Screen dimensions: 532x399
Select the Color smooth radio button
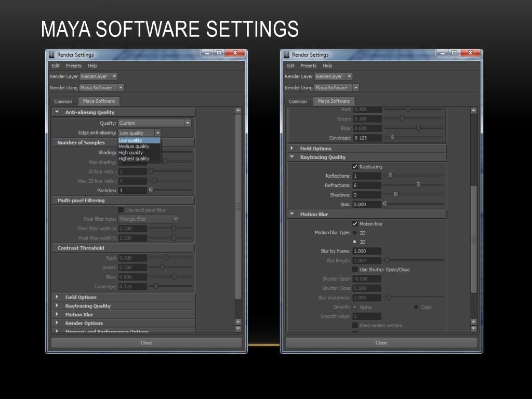click(x=416, y=307)
